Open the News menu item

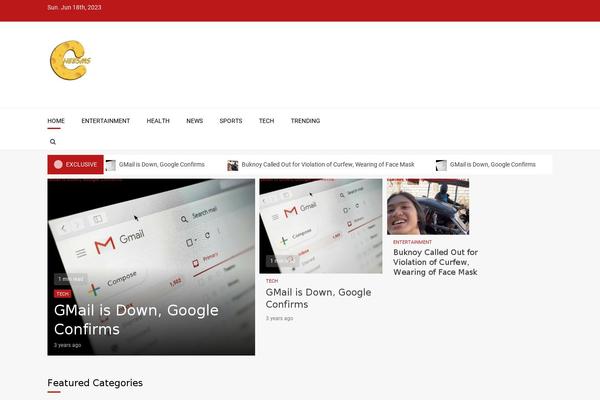194,121
